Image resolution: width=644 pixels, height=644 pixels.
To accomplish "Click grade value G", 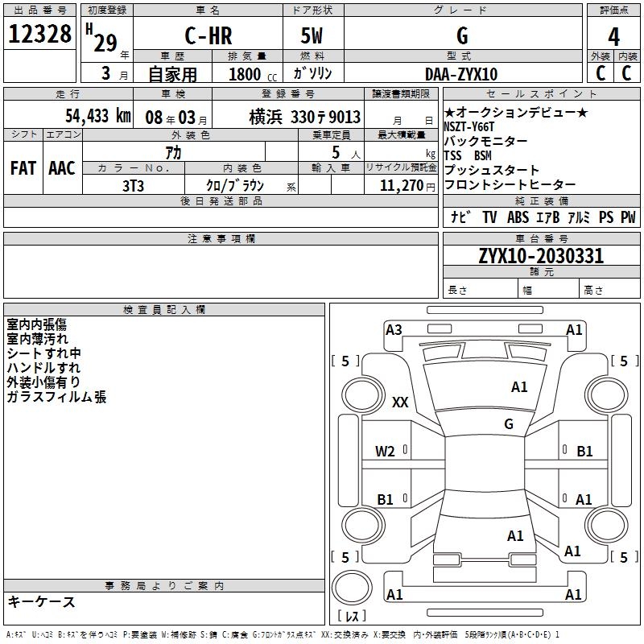I will pos(462,35).
